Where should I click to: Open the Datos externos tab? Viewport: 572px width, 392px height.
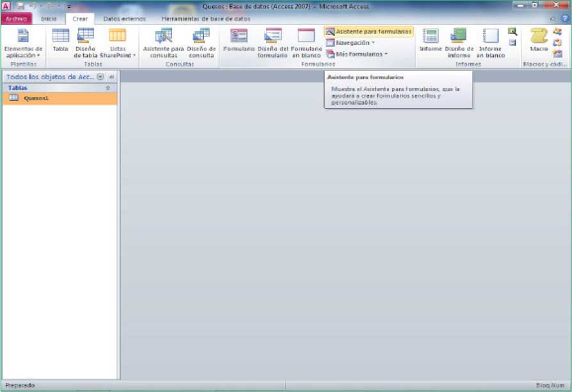124,19
